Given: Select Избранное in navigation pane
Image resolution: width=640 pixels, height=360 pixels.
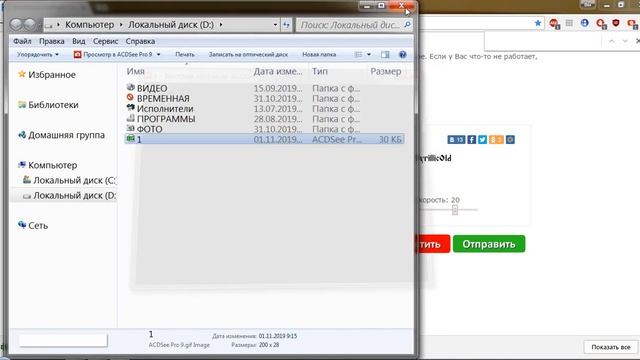Looking at the screenshot, I should [x=51, y=75].
